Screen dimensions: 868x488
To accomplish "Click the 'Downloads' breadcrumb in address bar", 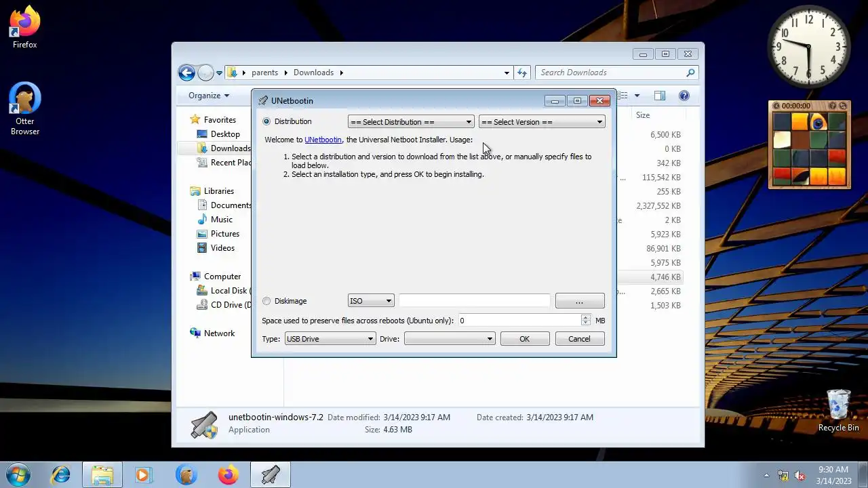I will [313, 73].
